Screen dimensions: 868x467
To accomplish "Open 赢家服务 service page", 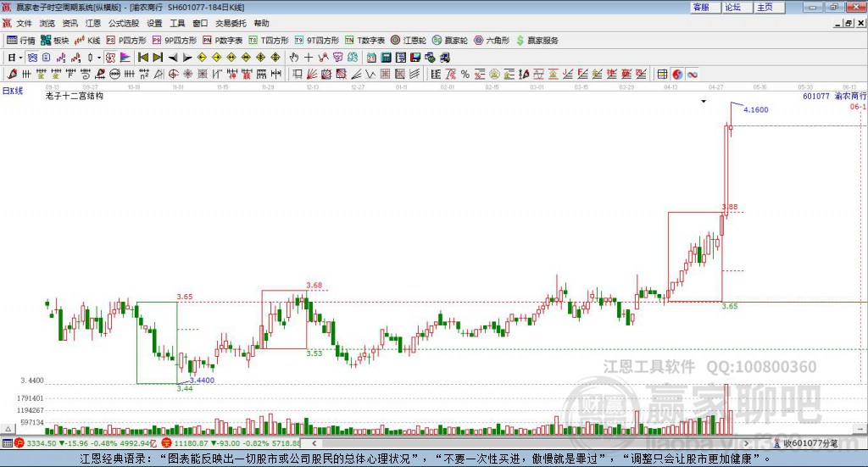I will [537, 41].
